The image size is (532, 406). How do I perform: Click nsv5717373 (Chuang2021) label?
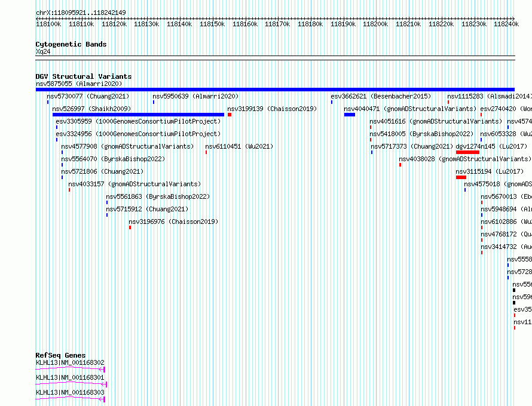(x=412, y=146)
